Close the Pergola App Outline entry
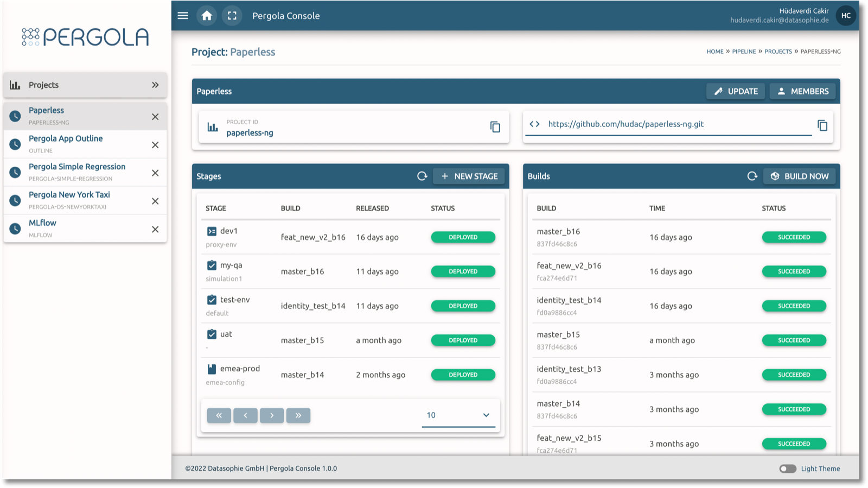The height and width of the screenshot is (488, 868). pos(155,145)
